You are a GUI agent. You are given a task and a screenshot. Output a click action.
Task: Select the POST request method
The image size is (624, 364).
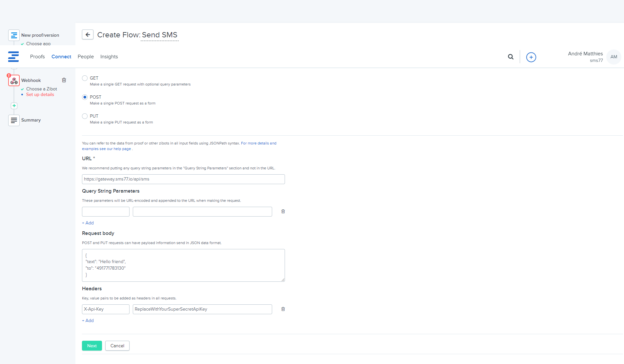85,97
